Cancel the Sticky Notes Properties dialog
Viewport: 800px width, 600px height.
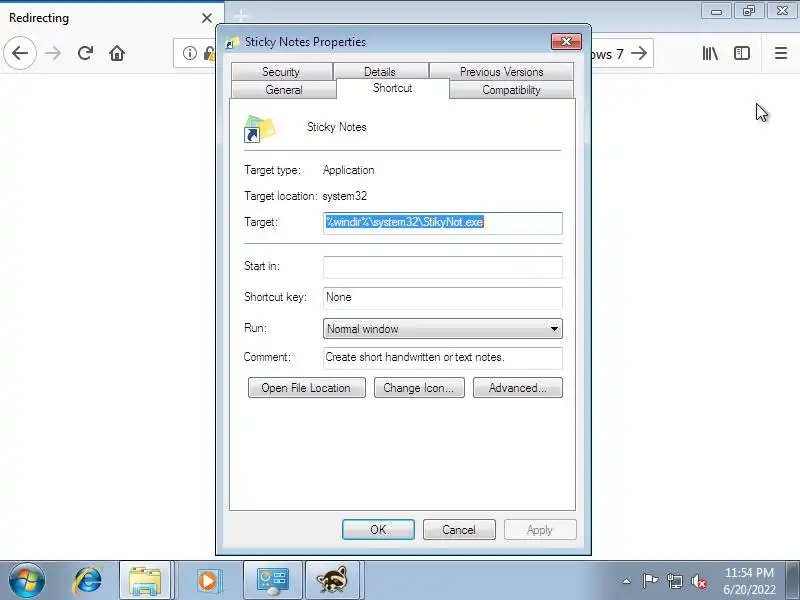tap(459, 530)
